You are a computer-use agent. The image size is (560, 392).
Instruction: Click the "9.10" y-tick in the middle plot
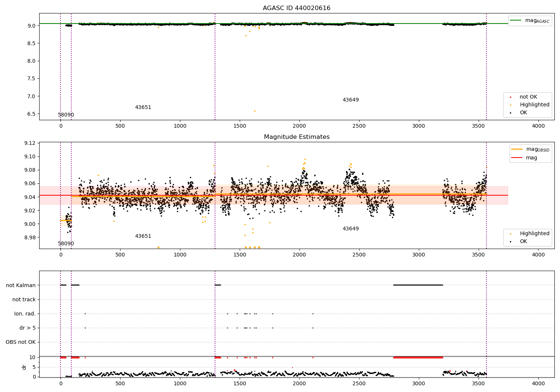pos(30,156)
